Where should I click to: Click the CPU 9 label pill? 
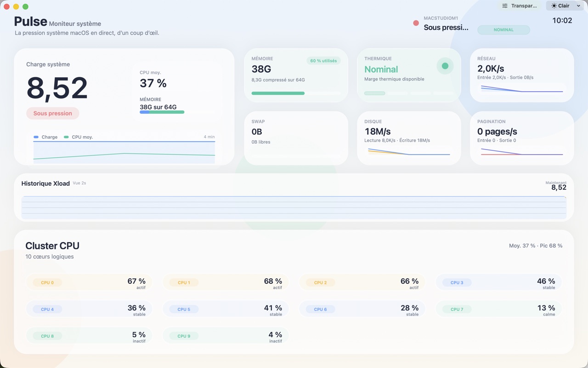click(x=184, y=336)
